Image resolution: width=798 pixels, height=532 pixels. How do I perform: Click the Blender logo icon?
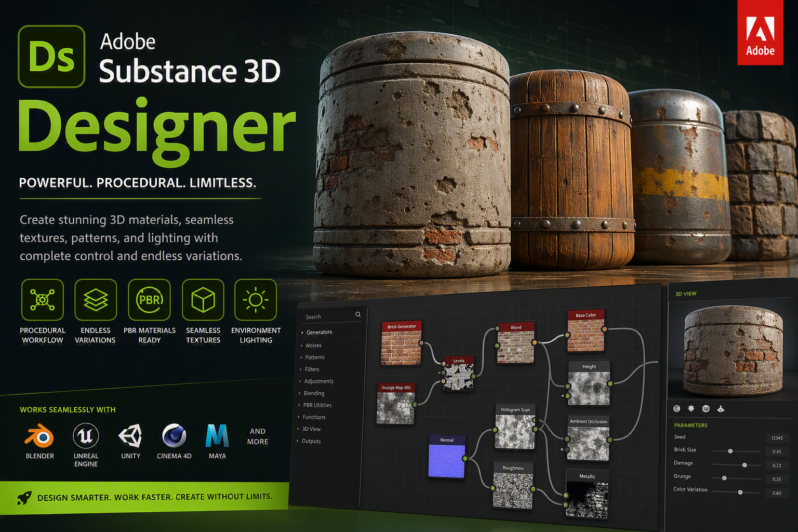click(39, 436)
